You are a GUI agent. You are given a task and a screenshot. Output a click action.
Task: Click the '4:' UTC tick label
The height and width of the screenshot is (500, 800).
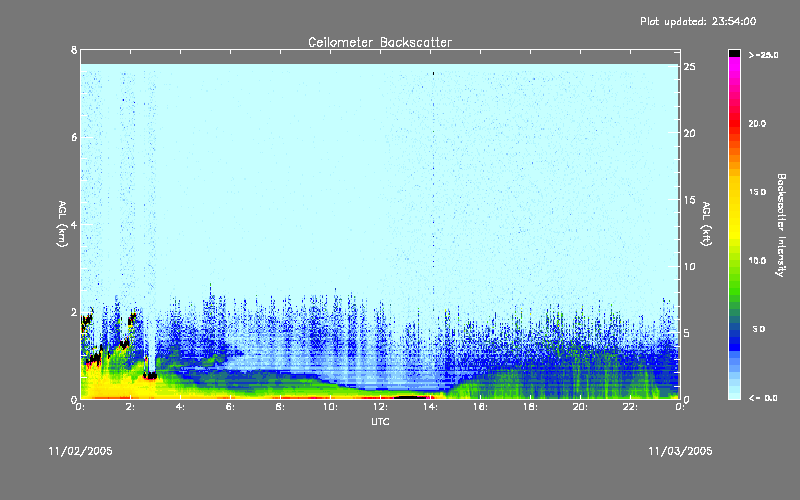click(181, 407)
